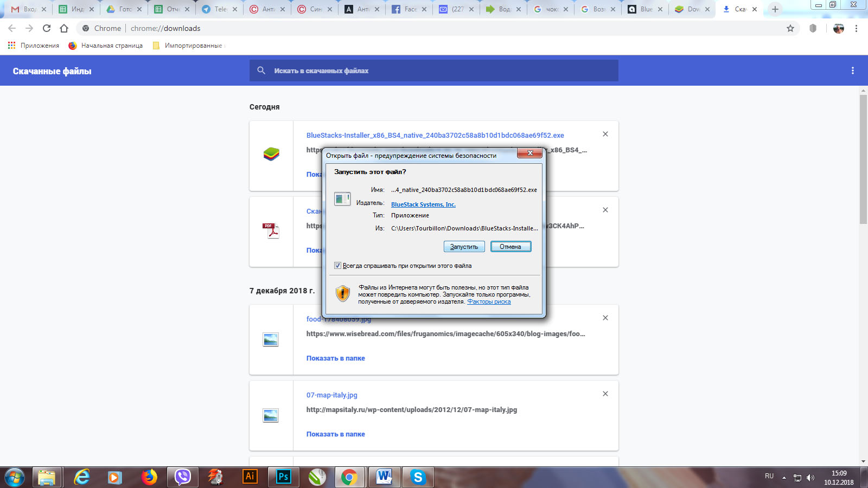Show hidden system tray icons

(x=784, y=477)
